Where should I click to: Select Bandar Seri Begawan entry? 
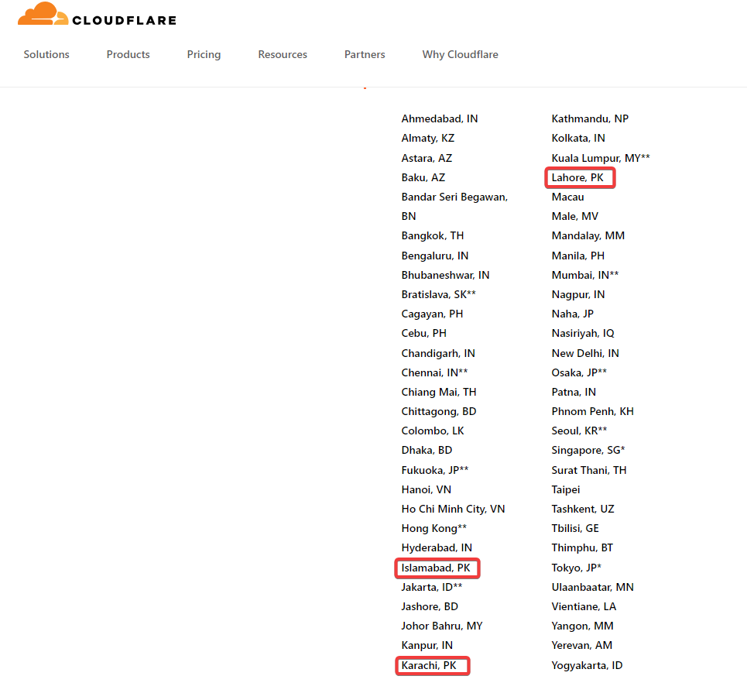coord(454,206)
